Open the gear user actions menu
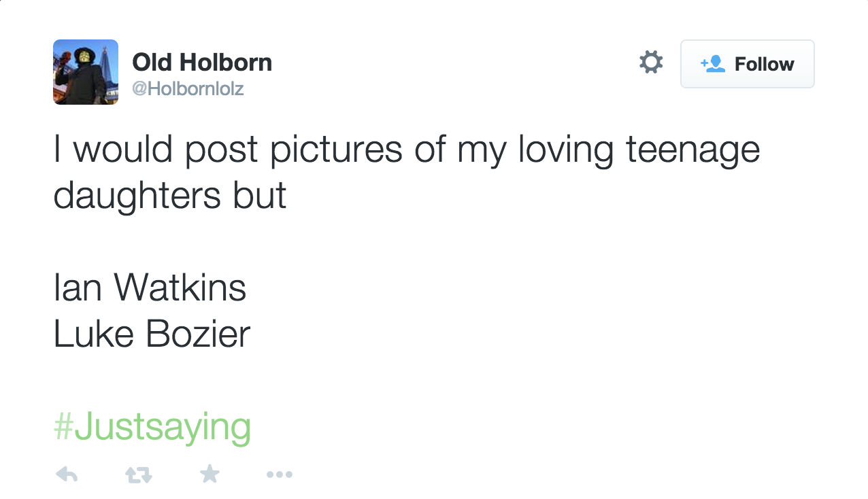 click(x=651, y=63)
